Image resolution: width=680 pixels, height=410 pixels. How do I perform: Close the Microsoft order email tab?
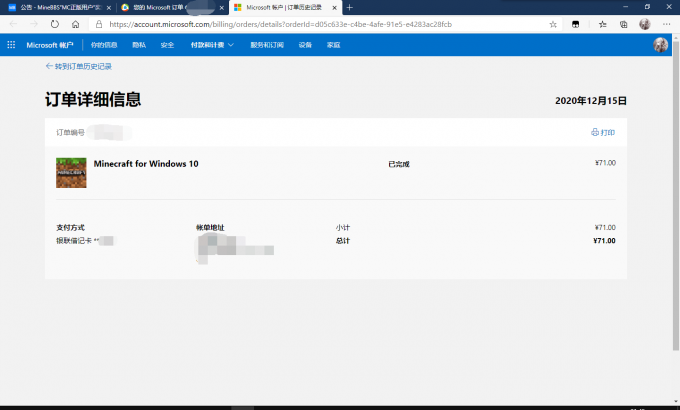(221, 7)
